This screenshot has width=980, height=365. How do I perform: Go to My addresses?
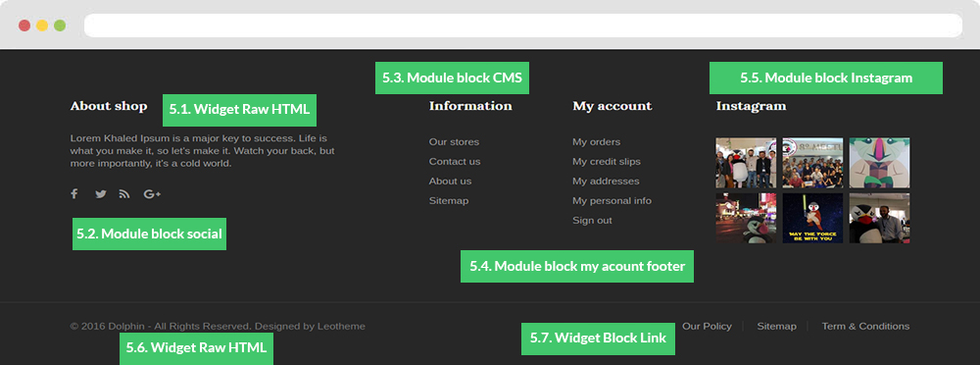[606, 181]
